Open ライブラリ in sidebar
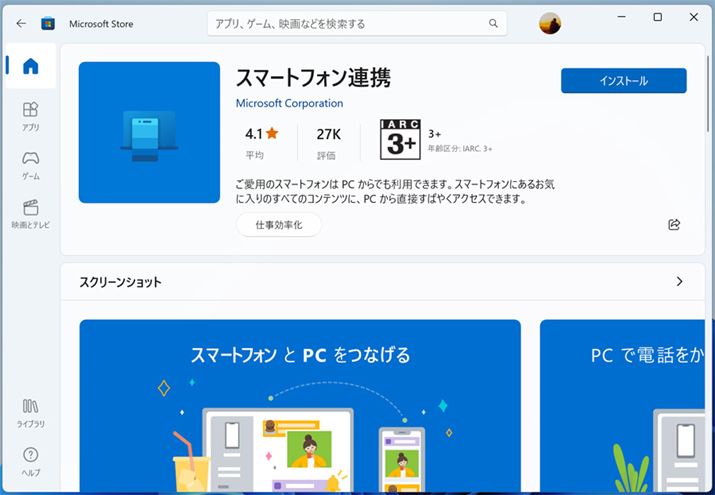The image size is (715, 495). (x=31, y=413)
